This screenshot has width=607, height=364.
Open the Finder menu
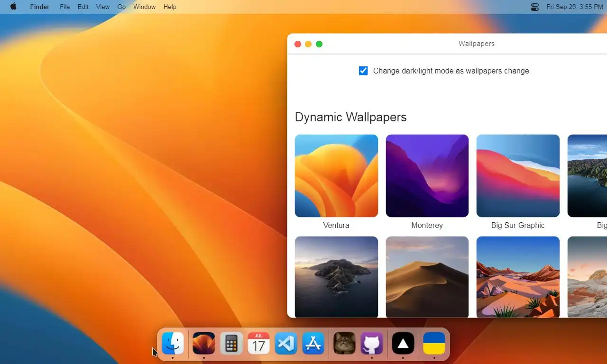coord(40,7)
